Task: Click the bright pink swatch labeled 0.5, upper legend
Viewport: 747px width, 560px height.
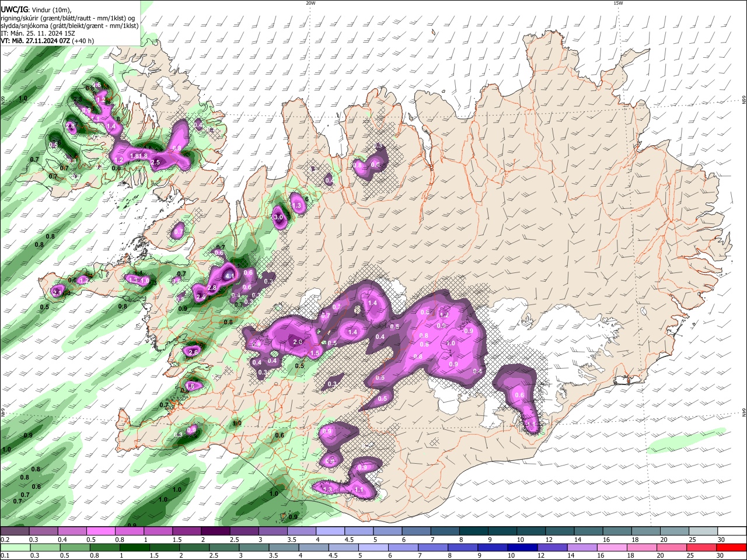Action: click(100, 531)
